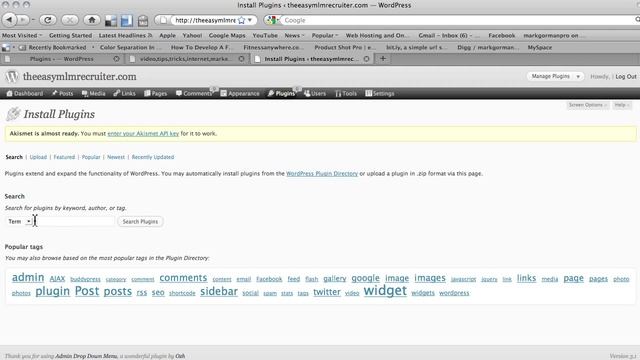Click the Dashboard house icon

tap(9, 93)
